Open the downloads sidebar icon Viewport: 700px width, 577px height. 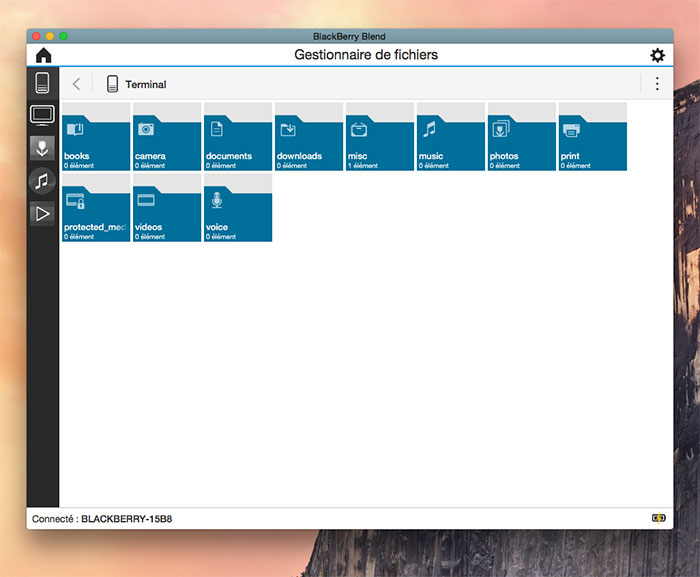click(42, 148)
